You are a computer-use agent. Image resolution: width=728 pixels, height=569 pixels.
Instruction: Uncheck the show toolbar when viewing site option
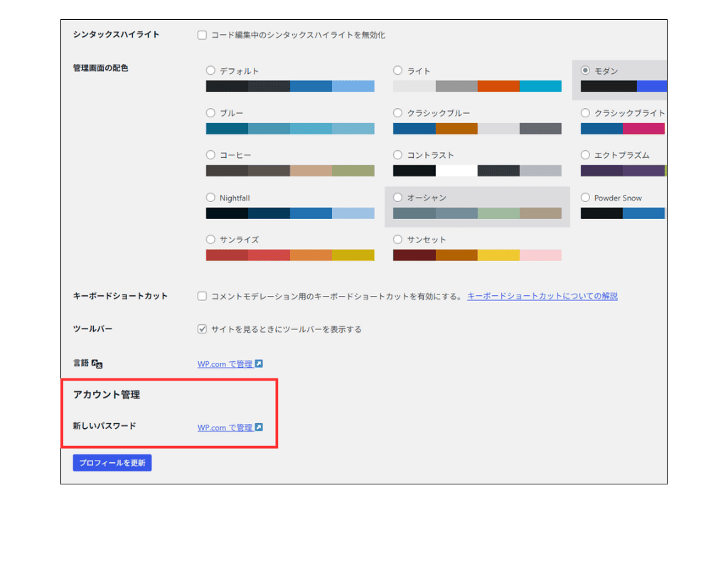(202, 329)
